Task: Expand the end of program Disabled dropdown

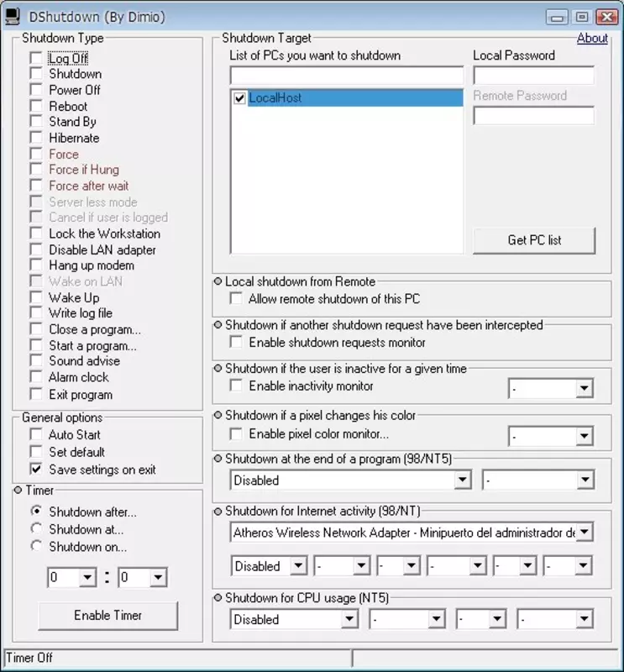Action: tap(463, 480)
